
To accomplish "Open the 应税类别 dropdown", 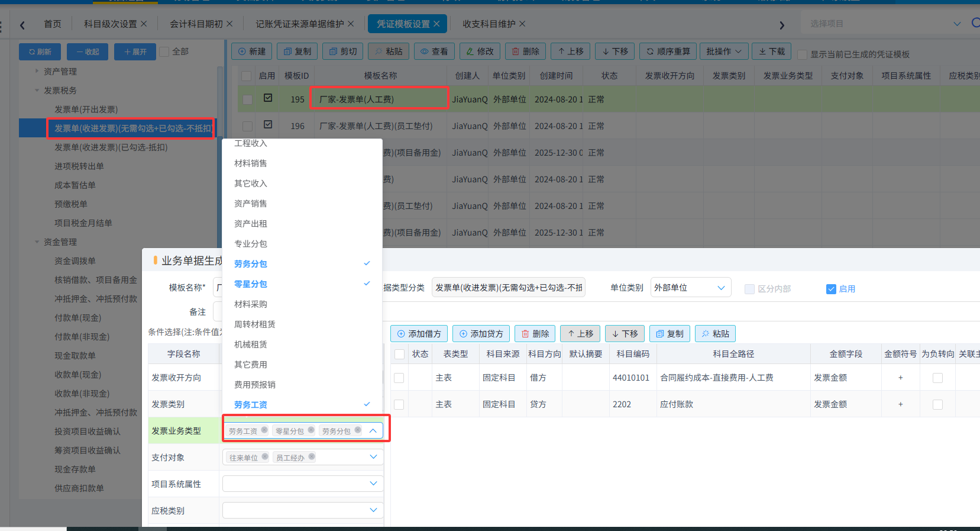I will (x=303, y=510).
